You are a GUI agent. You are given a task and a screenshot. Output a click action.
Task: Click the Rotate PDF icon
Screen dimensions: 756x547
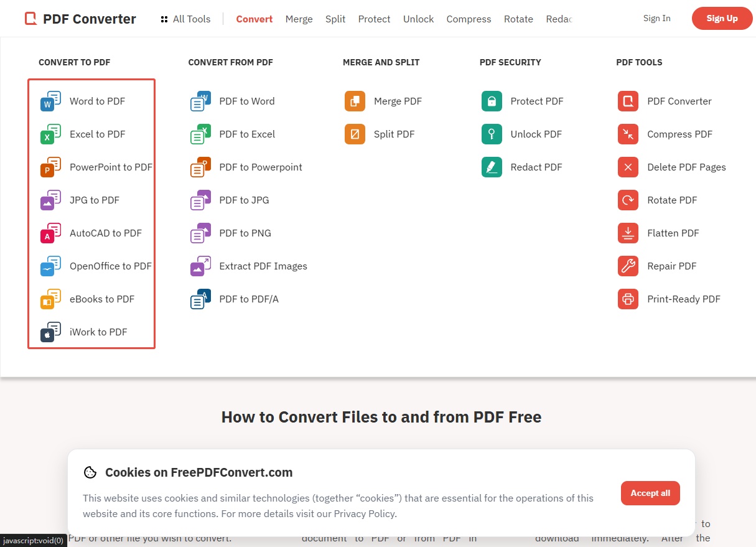click(x=628, y=200)
